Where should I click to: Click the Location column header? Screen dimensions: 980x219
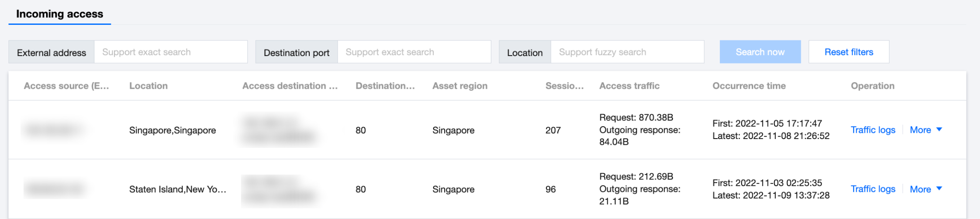148,86
